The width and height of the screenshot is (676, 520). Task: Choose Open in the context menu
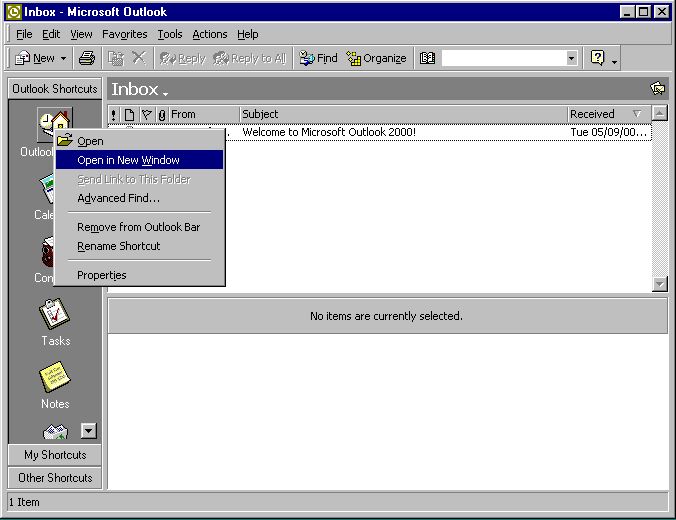(139, 141)
